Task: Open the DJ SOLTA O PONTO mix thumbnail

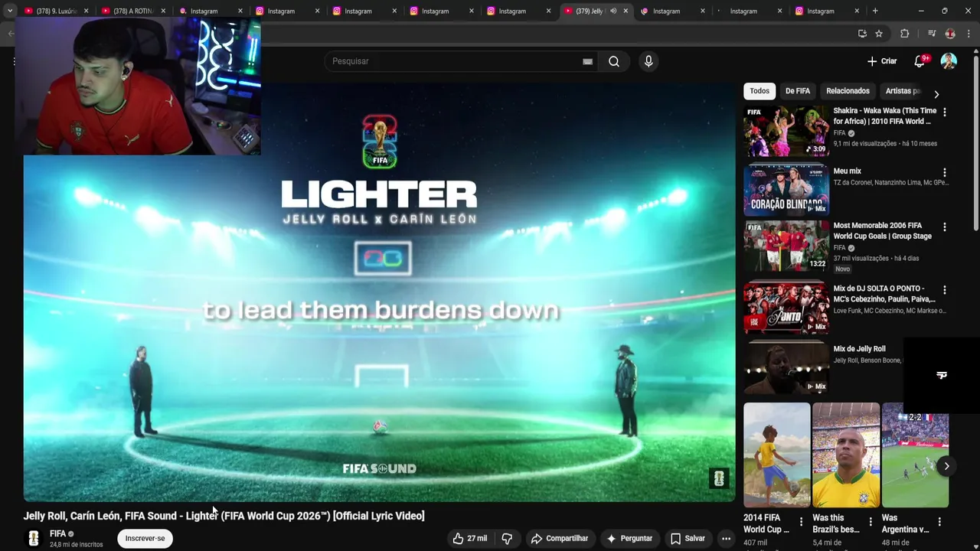Action: coord(786,308)
